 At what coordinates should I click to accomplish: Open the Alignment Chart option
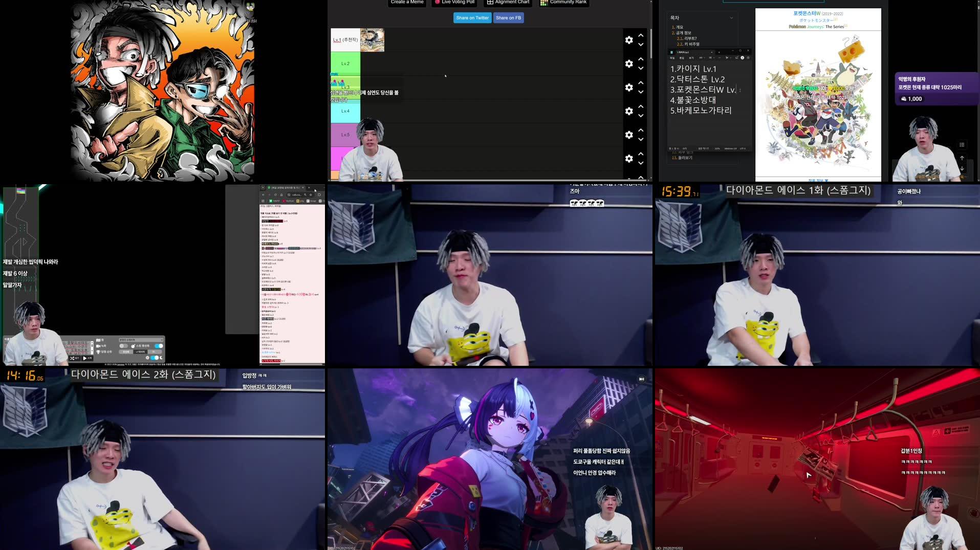[x=508, y=3]
